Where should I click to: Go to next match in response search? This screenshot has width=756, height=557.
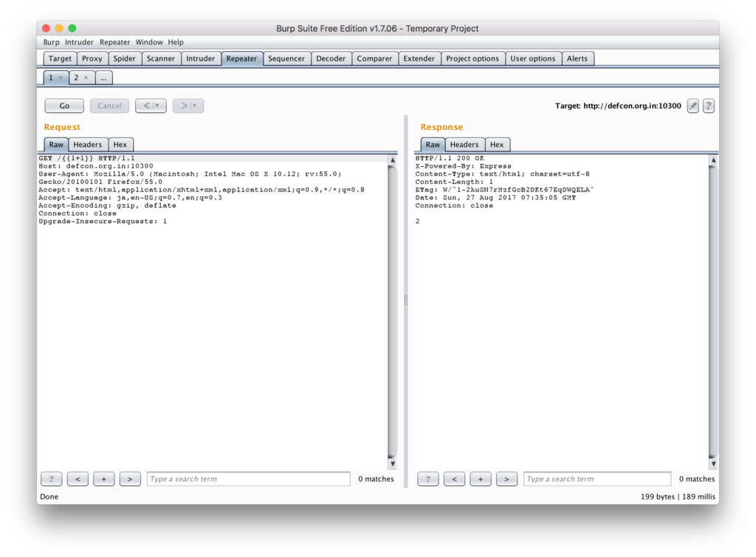pyautogui.click(x=506, y=479)
